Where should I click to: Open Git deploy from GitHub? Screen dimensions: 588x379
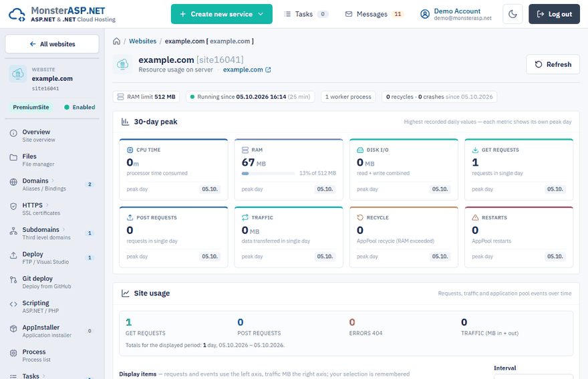[x=52, y=282]
